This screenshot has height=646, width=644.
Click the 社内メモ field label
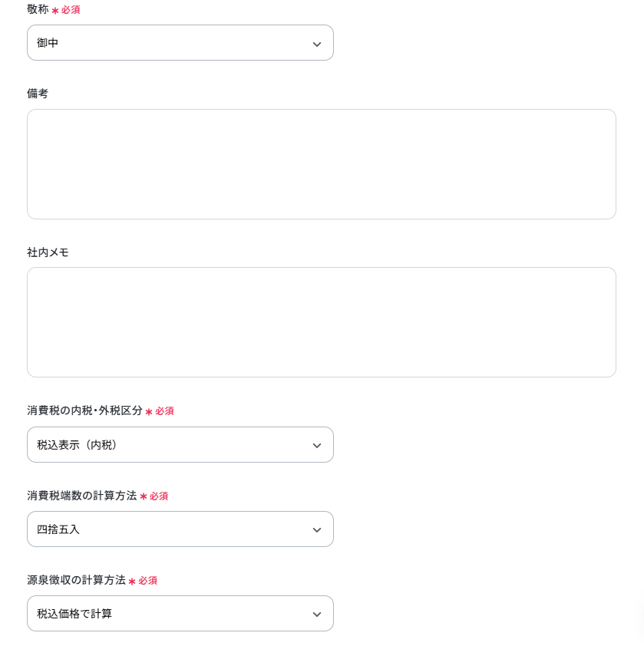click(x=48, y=252)
